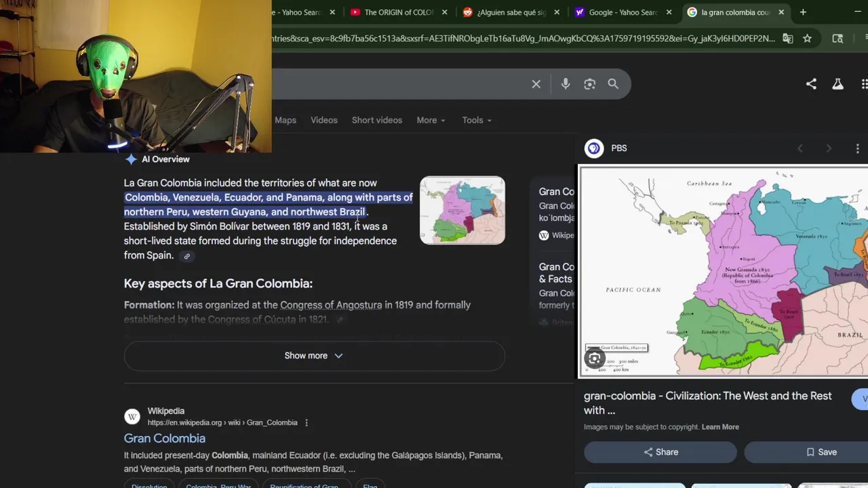This screenshot has width=868, height=488.
Task: Click the share icon in Google header
Action: [x=811, y=84]
